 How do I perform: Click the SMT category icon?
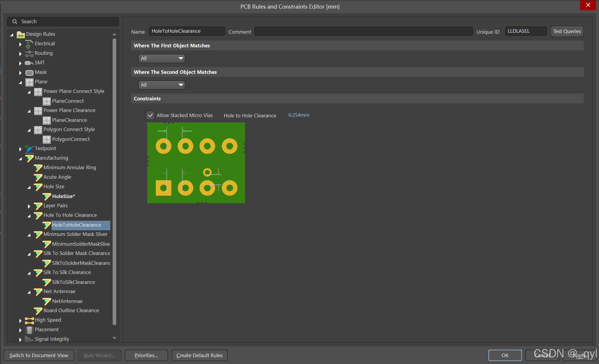tap(29, 63)
